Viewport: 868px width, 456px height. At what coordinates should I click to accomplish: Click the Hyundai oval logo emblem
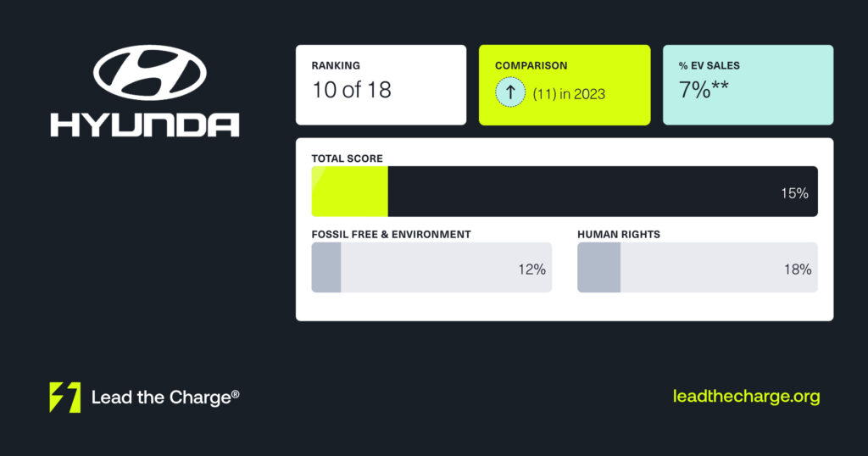tap(150, 73)
